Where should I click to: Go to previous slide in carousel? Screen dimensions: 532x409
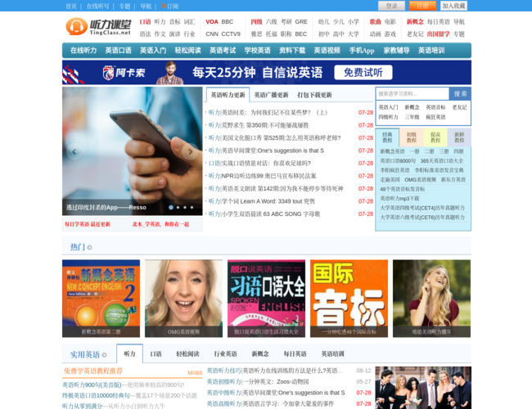point(74,151)
